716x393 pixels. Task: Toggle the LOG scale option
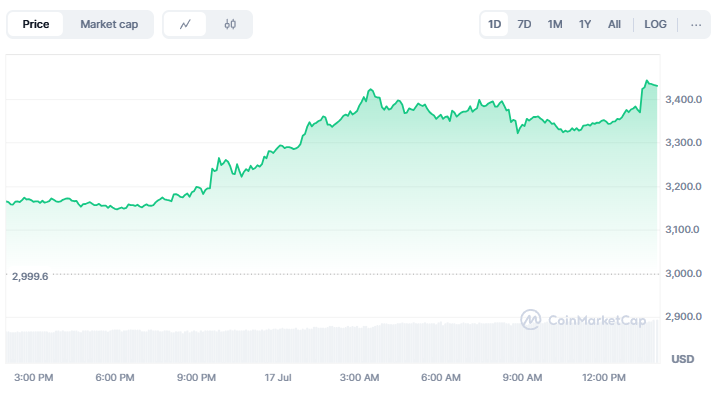[655, 24]
